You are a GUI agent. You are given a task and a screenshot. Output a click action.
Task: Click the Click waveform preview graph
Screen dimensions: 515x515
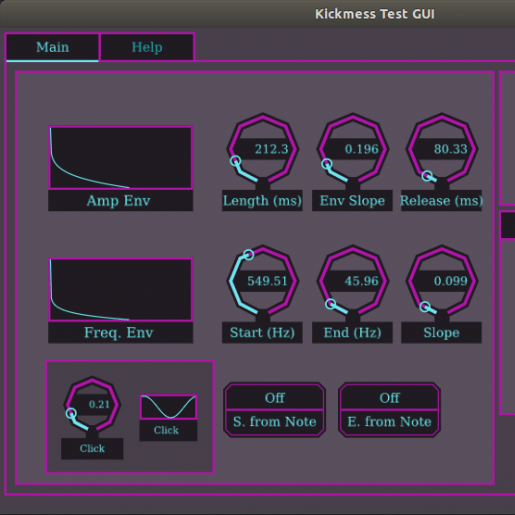tap(168, 407)
